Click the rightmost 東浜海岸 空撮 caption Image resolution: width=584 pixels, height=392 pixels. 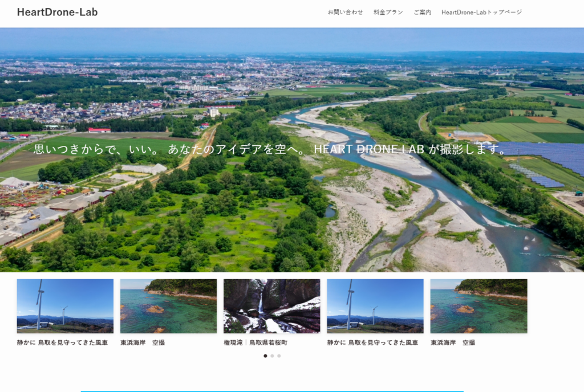tap(453, 343)
